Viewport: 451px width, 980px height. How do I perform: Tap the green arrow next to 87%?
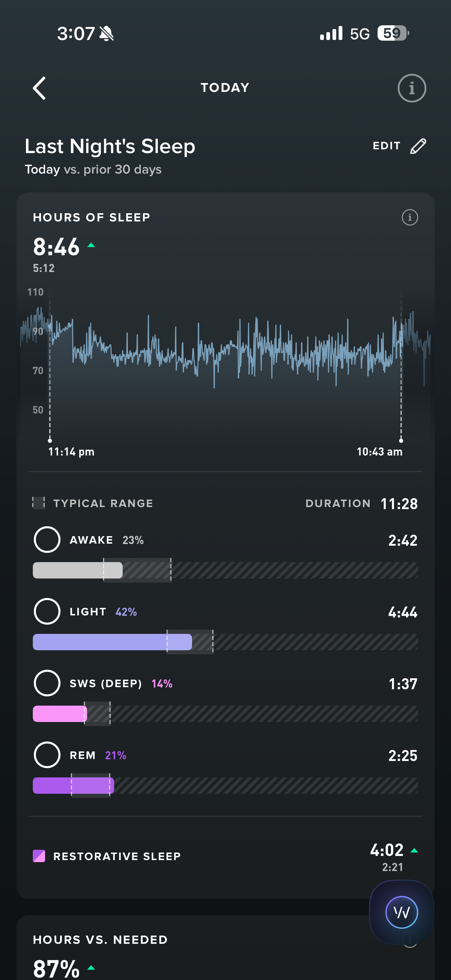coord(91,967)
